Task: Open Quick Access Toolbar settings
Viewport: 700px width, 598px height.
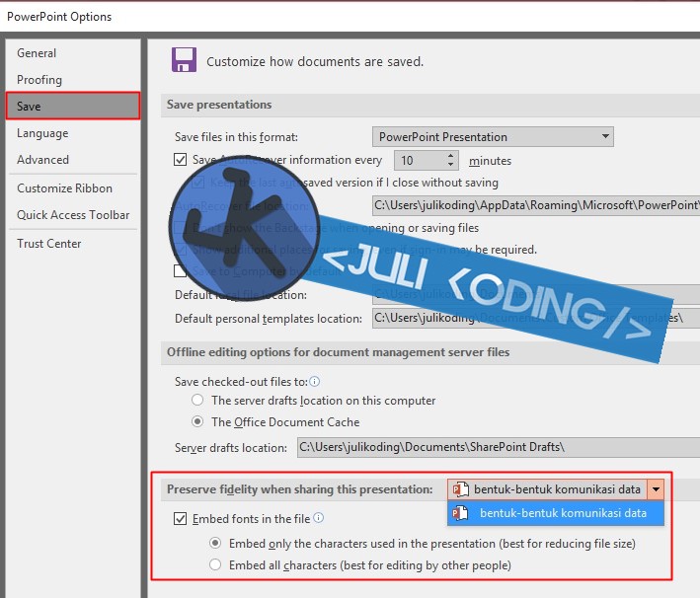Action: click(73, 215)
